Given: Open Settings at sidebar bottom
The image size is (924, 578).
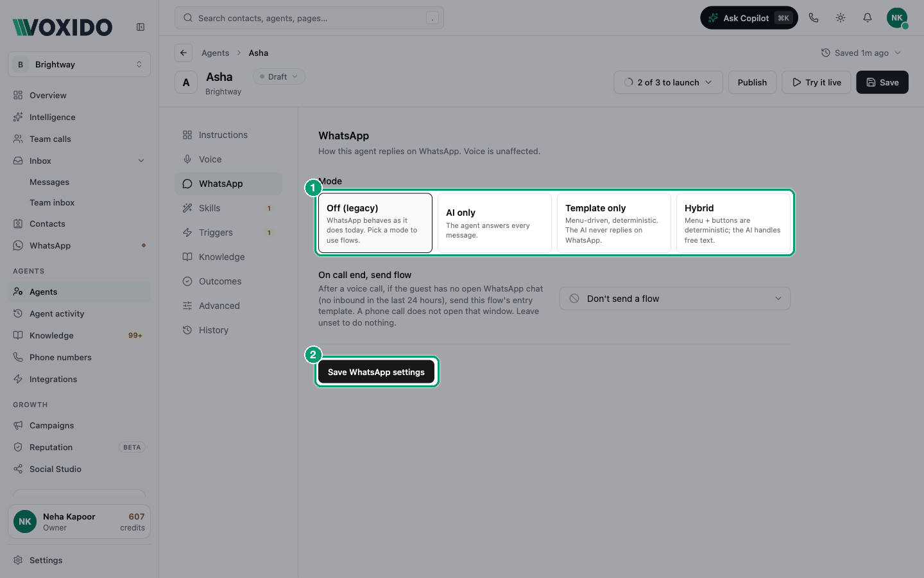Looking at the screenshot, I should pyautogui.click(x=79, y=560).
